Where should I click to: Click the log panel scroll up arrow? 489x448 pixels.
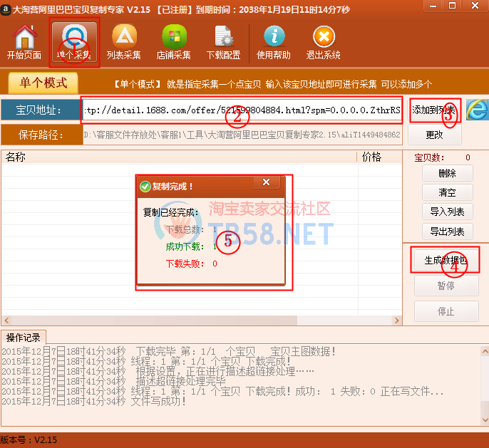coord(485,352)
